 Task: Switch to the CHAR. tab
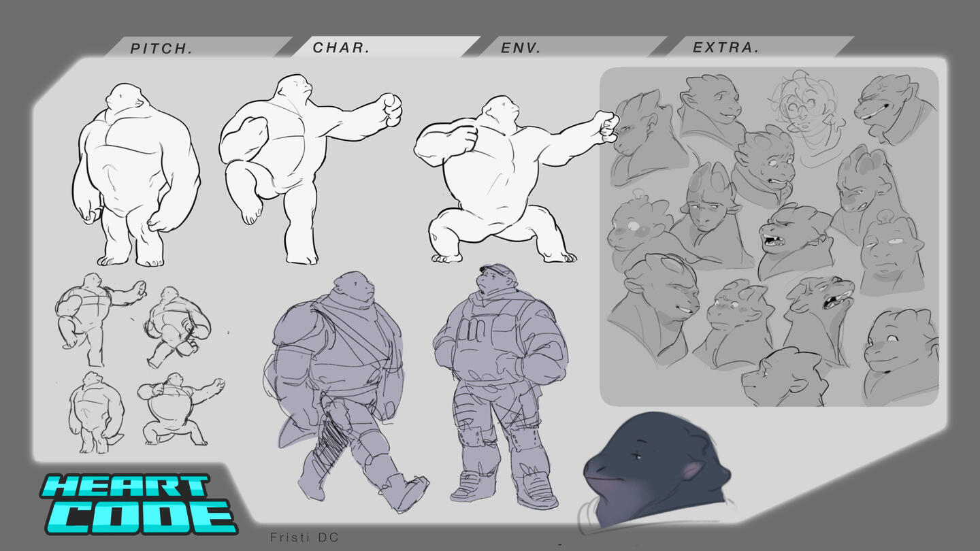(x=341, y=48)
